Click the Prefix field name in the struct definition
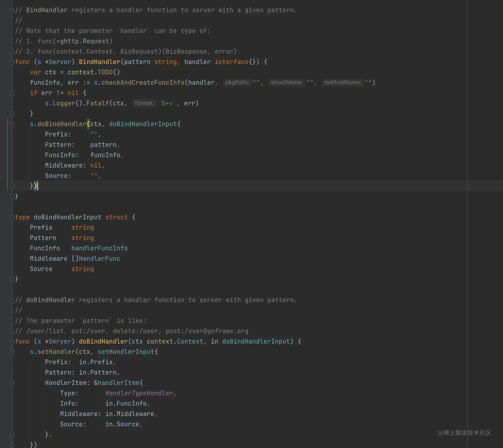 point(41,228)
